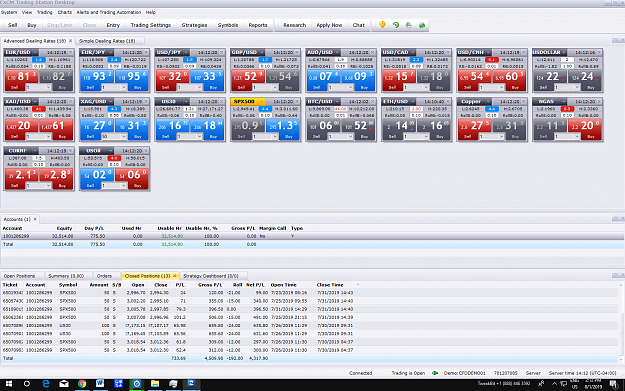
Task: Switch to Simple Dealing Rates tab
Action: click(x=107, y=41)
